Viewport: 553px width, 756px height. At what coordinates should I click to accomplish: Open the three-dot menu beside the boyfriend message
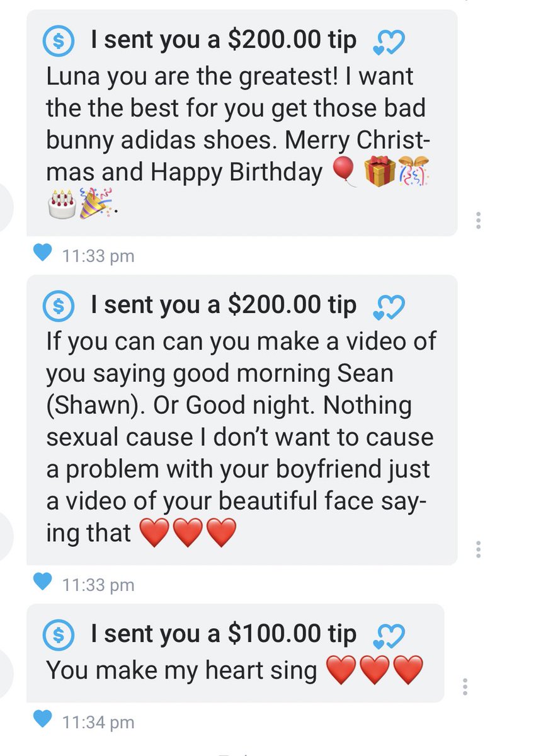(479, 549)
